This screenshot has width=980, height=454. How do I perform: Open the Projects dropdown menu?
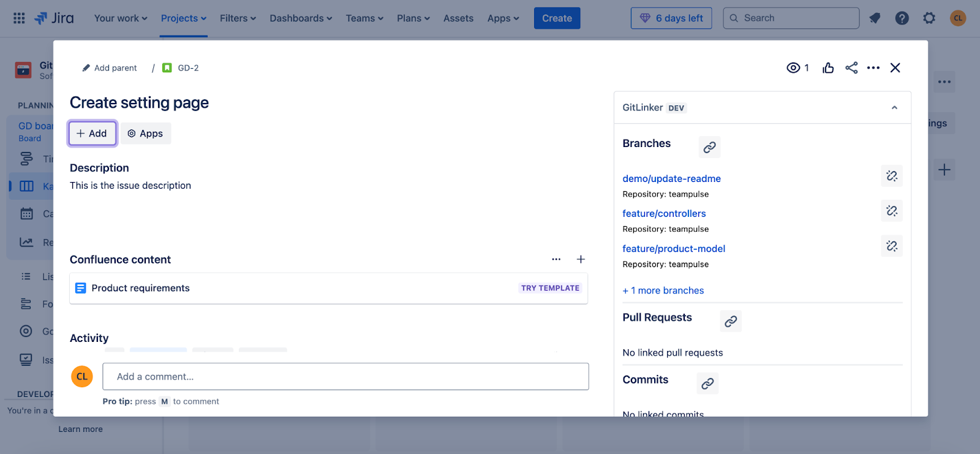pyautogui.click(x=183, y=18)
